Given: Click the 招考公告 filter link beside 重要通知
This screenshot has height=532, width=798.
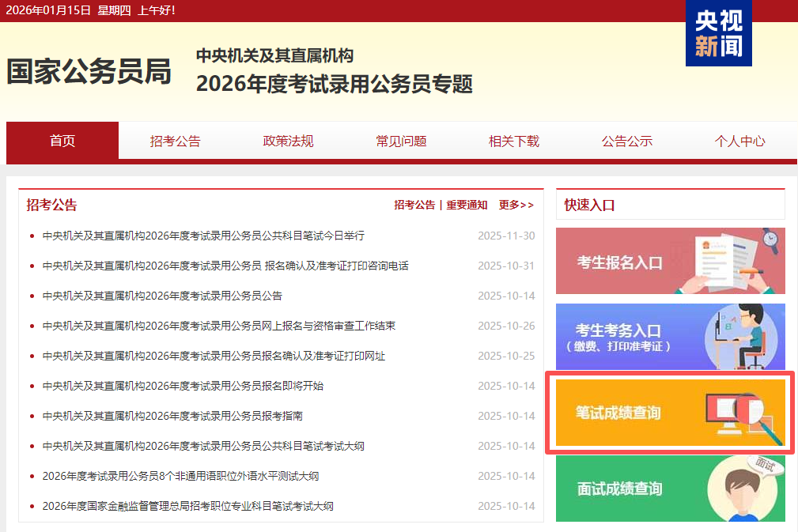Looking at the screenshot, I should click(x=414, y=205).
